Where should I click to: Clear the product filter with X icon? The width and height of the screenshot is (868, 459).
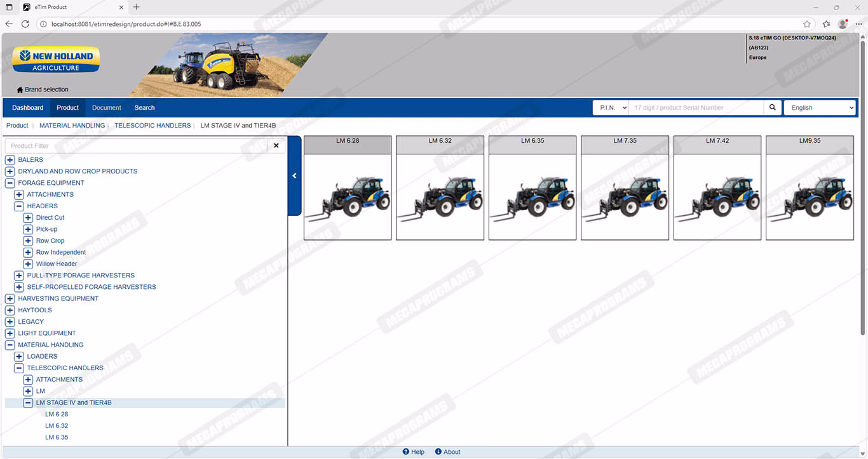point(276,145)
